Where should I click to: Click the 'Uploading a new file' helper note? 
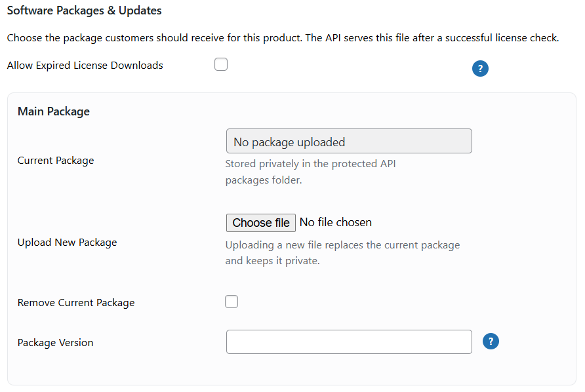342,245
